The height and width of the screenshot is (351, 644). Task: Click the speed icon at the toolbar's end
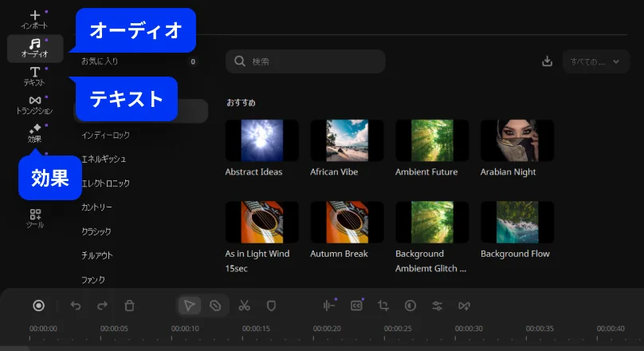pyautogui.click(x=464, y=306)
